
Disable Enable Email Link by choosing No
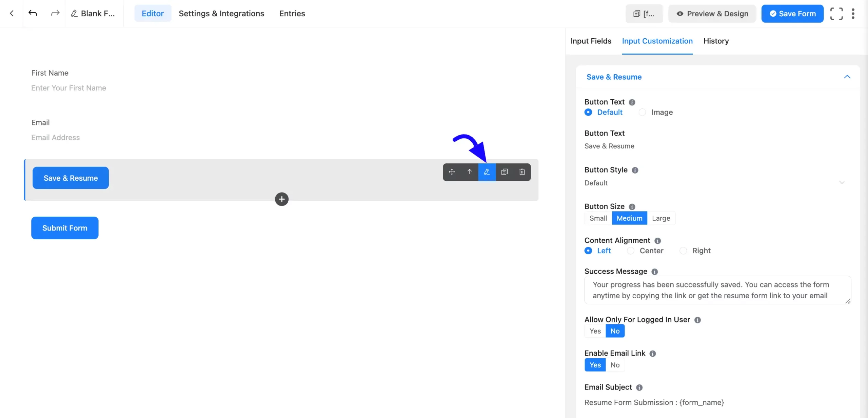point(615,365)
